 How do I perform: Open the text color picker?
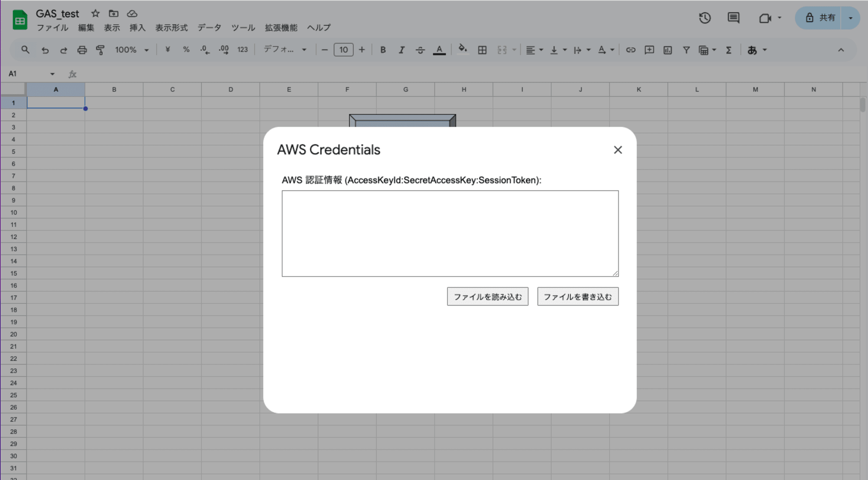pos(439,50)
